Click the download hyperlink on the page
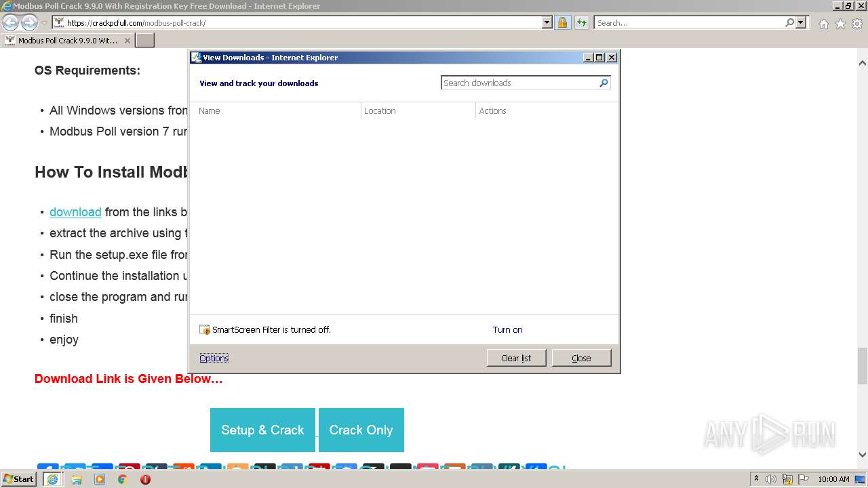 tap(75, 212)
